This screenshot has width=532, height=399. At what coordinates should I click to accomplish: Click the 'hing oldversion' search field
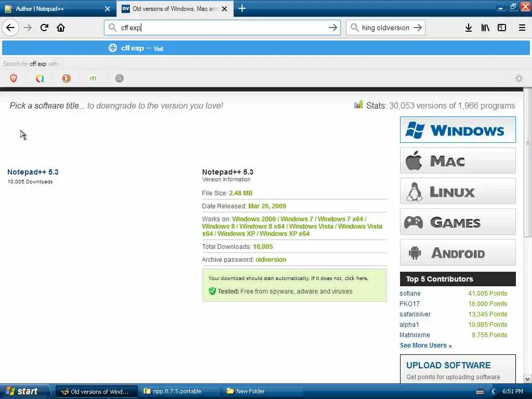pos(385,28)
